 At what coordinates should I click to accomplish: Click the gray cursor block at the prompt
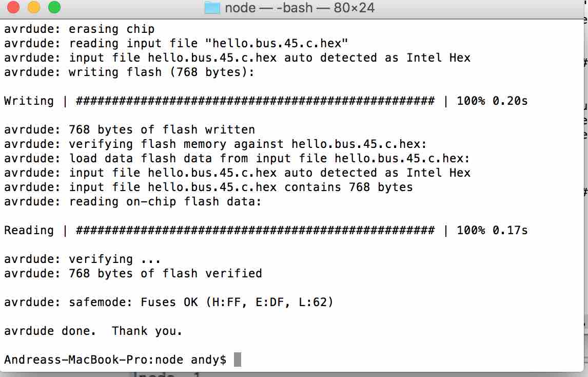(238, 360)
